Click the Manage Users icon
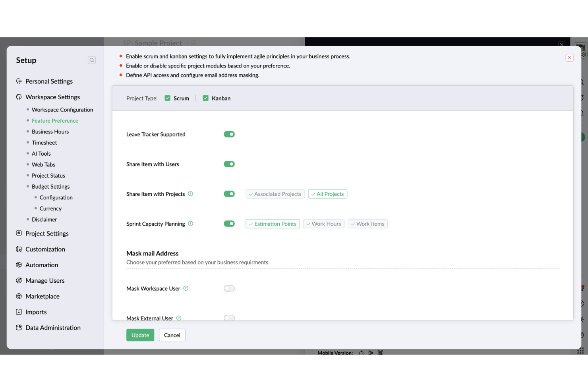The height and width of the screenshot is (392, 588). pyautogui.click(x=19, y=280)
